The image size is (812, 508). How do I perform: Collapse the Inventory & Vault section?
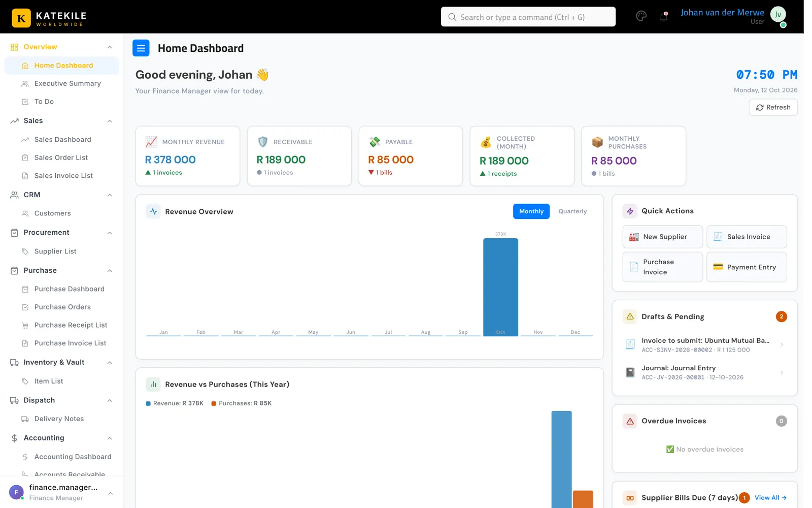pyautogui.click(x=110, y=363)
